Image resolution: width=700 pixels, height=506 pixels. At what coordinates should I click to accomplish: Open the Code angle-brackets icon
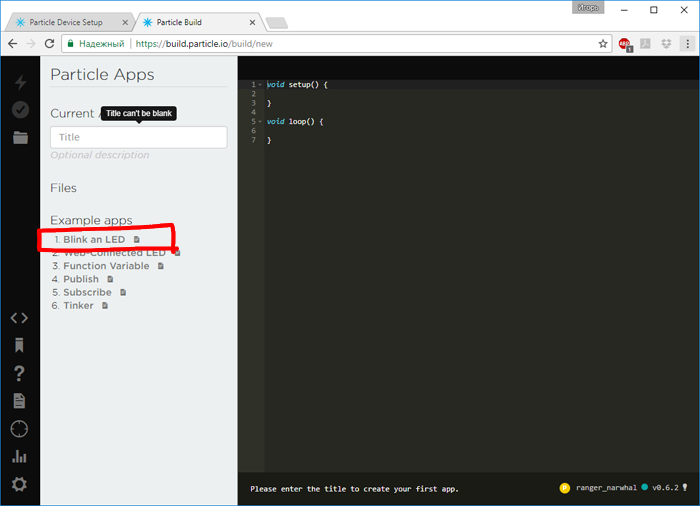point(19,318)
